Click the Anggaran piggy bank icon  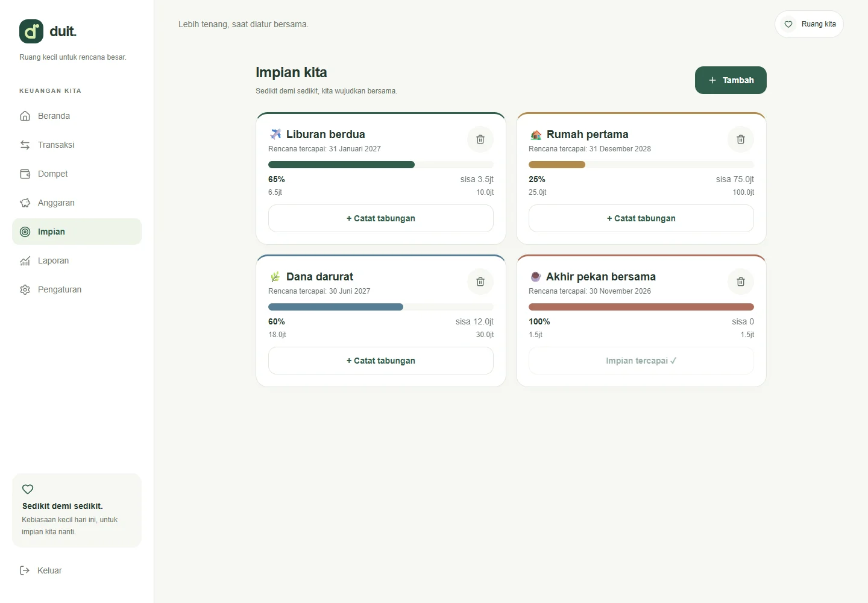click(x=25, y=203)
